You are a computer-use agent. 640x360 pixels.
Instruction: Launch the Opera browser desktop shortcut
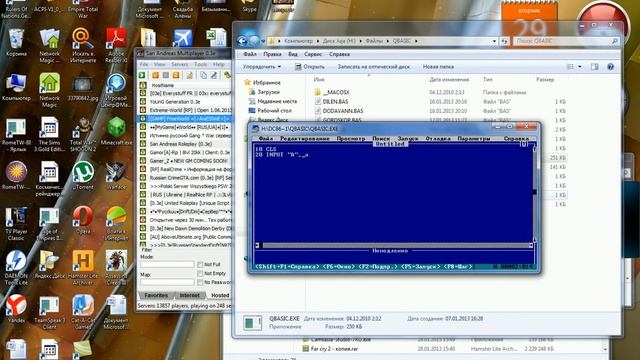click(83, 220)
